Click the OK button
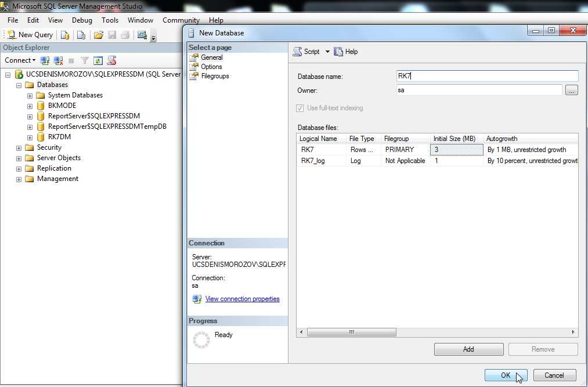588x387 pixels. [x=506, y=375]
